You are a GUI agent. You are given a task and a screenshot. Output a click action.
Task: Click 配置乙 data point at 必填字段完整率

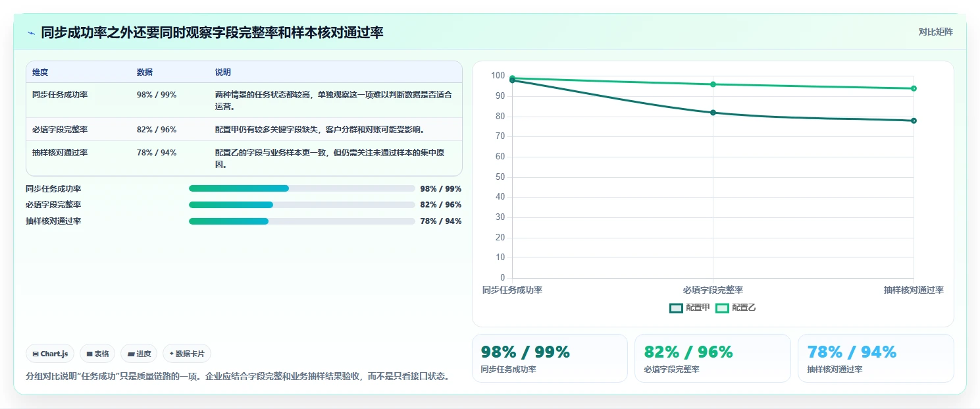coord(713,84)
